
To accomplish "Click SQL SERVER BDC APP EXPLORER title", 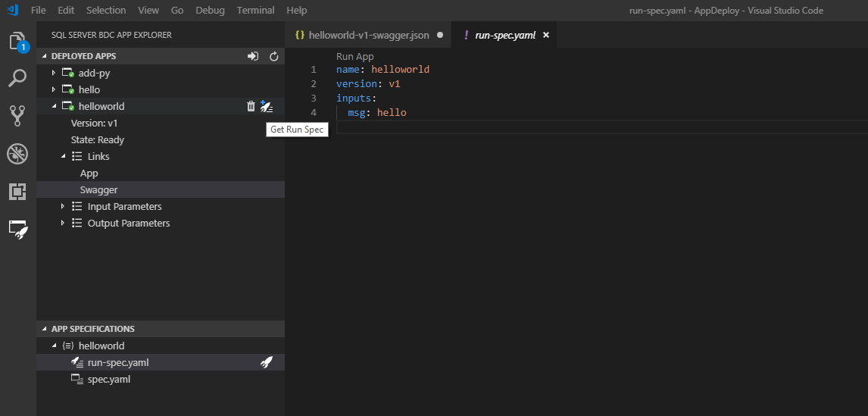I will (111, 35).
